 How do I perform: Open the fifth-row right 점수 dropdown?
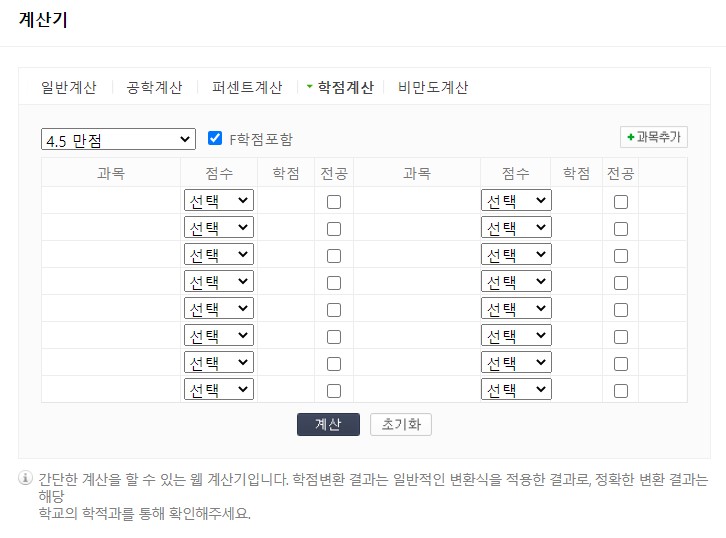point(516,308)
